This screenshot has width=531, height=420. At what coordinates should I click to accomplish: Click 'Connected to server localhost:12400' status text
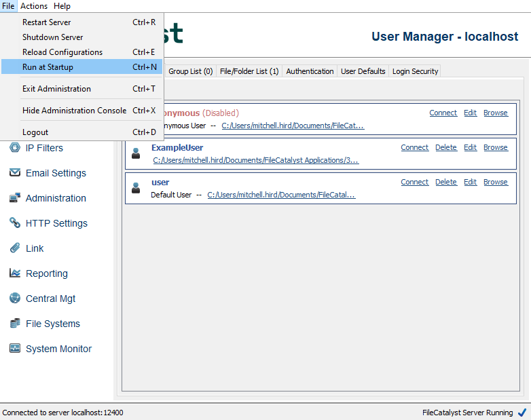(62, 413)
